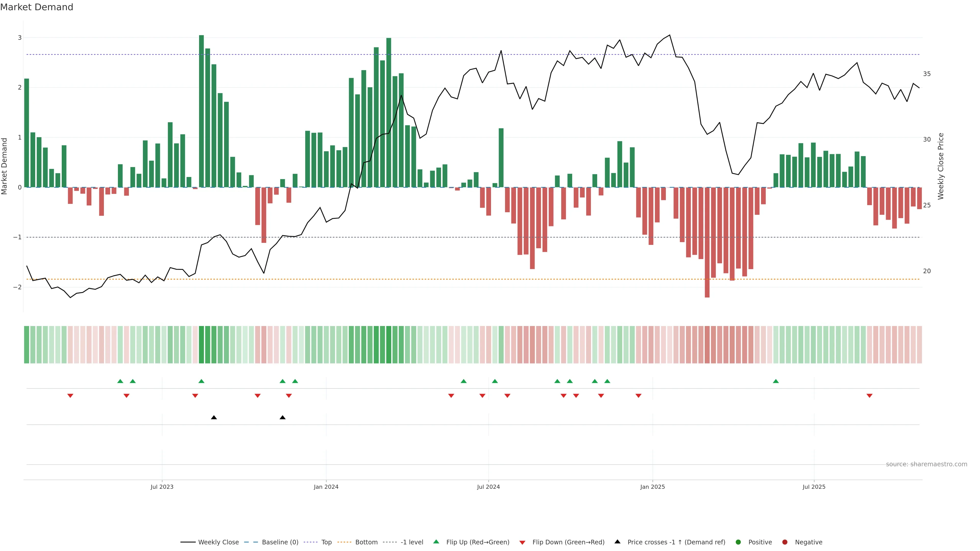The image size is (980, 551).
Task: Click the Jan 2024 x-axis label
Action: click(x=326, y=487)
